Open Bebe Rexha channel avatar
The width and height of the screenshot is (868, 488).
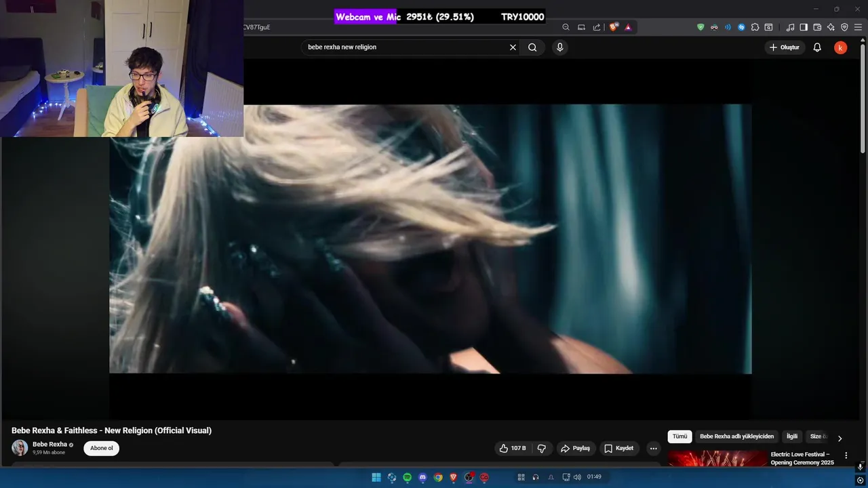pos(20,448)
